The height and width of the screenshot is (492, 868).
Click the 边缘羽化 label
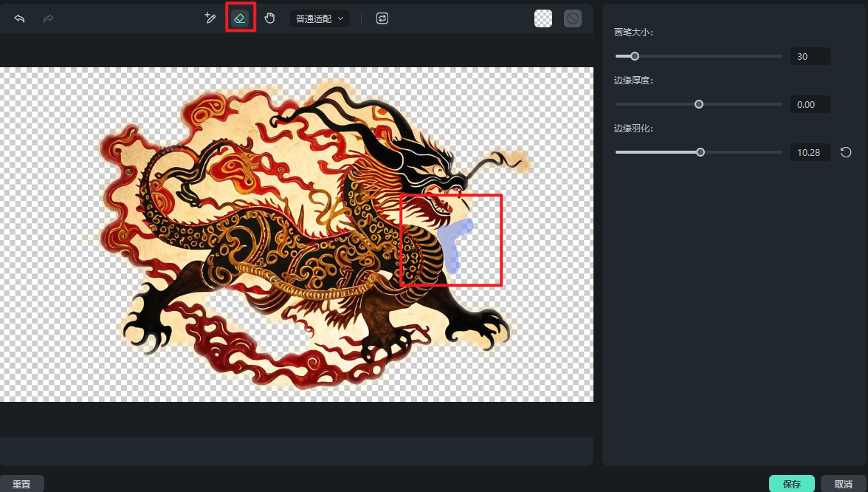(x=633, y=128)
